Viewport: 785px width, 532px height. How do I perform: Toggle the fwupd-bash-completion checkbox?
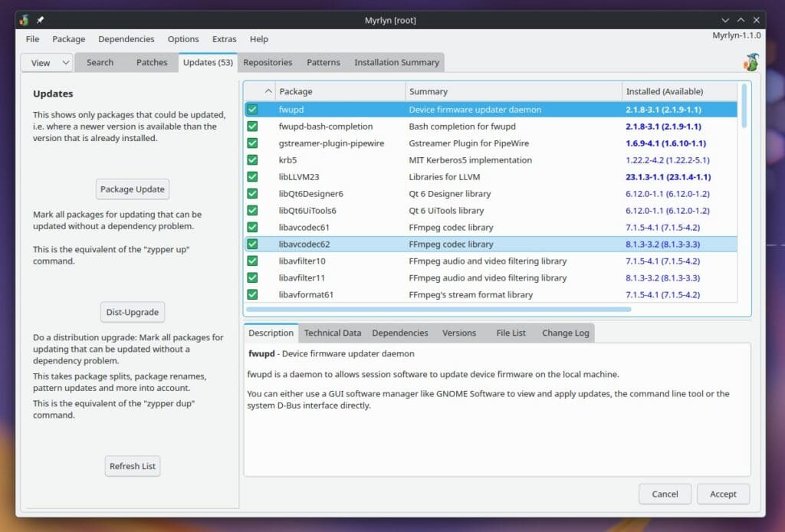[253, 126]
